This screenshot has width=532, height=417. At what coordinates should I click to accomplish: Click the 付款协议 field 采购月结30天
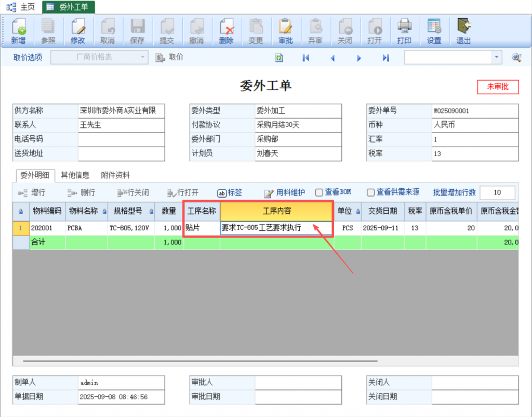click(298, 125)
